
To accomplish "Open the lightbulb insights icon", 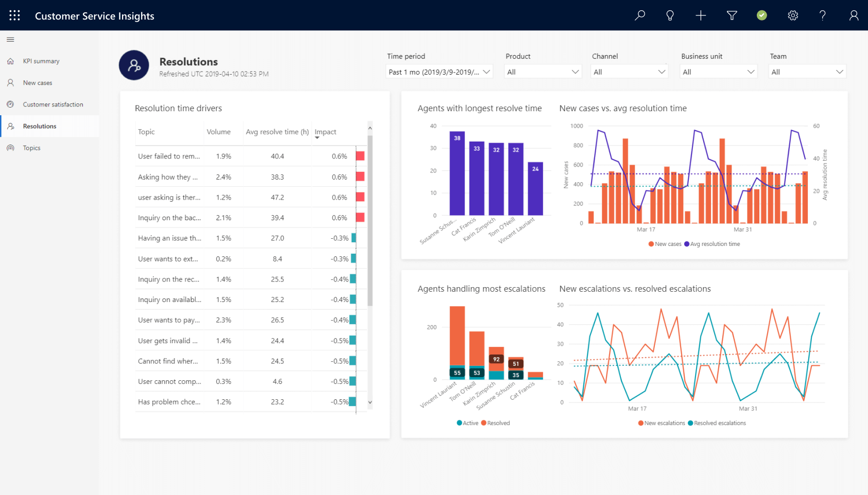I will tap(670, 15).
